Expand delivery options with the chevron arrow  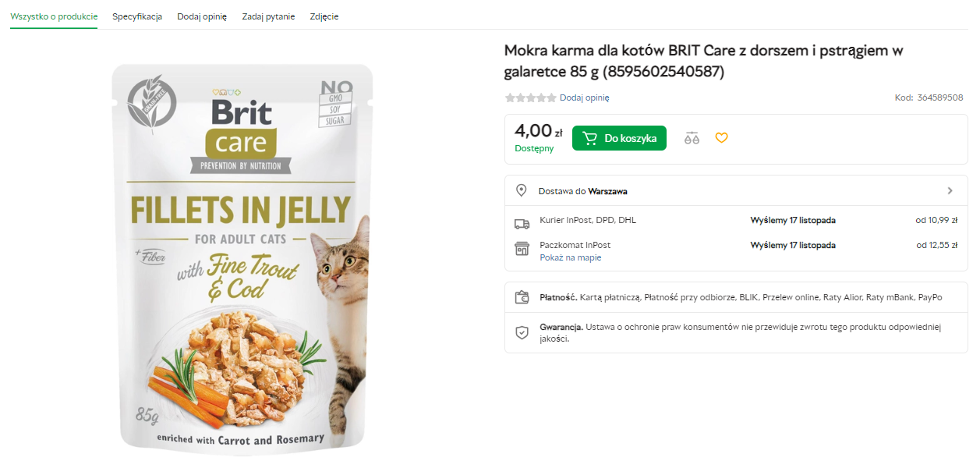coord(950,191)
